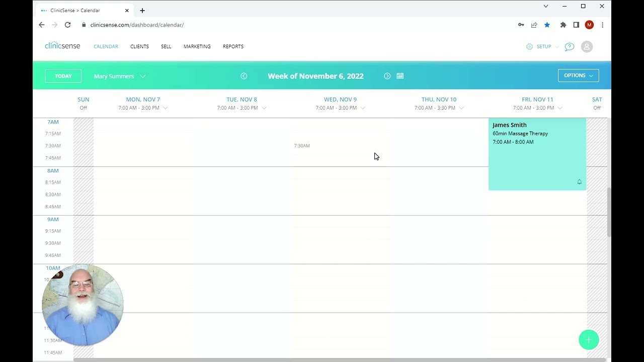Open the CLIENTS menu

pyautogui.click(x=139, y=47)
